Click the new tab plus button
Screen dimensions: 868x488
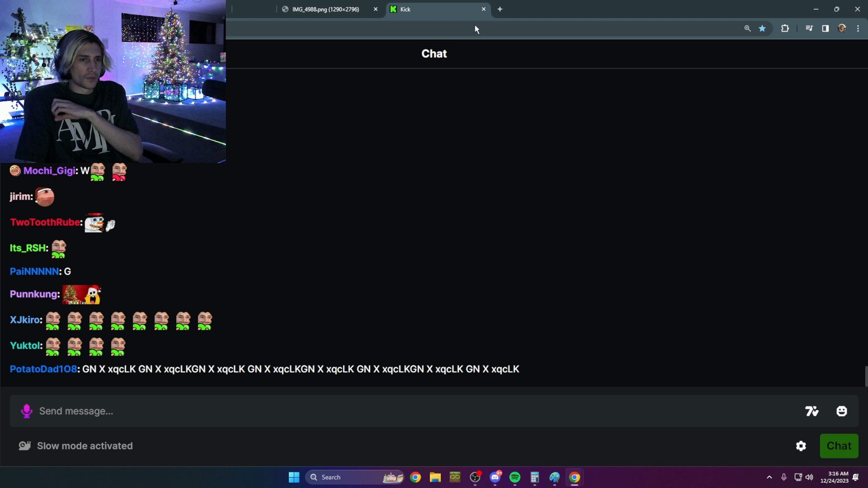coord(500,9)
